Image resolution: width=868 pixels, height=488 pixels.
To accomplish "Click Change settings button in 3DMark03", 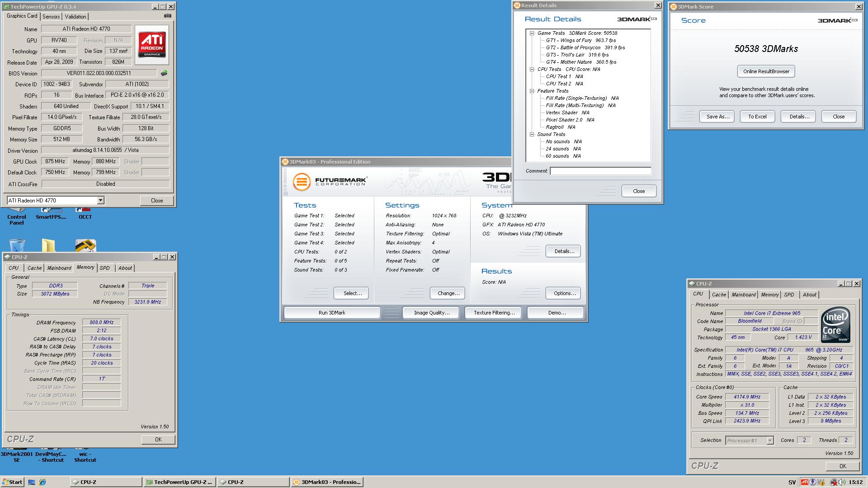I will (x=448, y=293).
